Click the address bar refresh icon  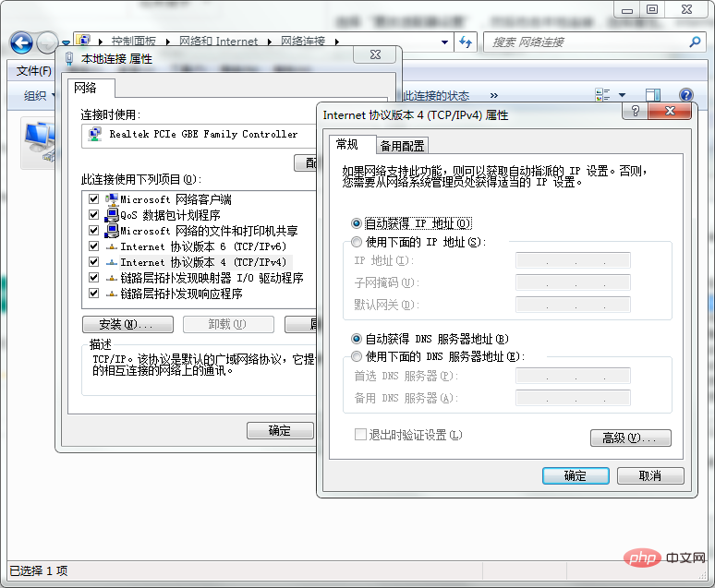tap(466, 42)
